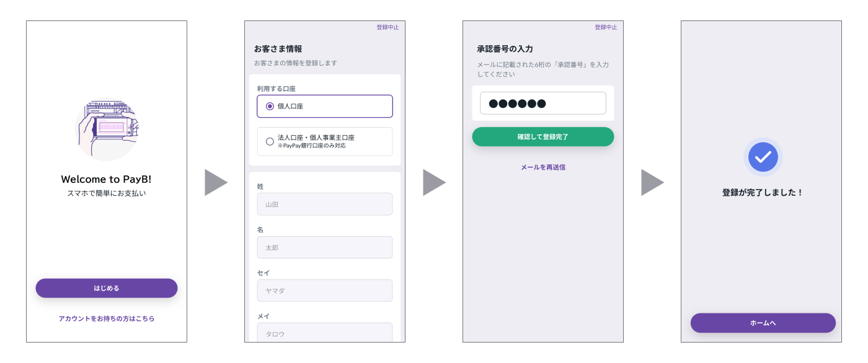Click the 6-digit approval code input field
This screenshot has width=868, height=363.
(x=543, y=103)
